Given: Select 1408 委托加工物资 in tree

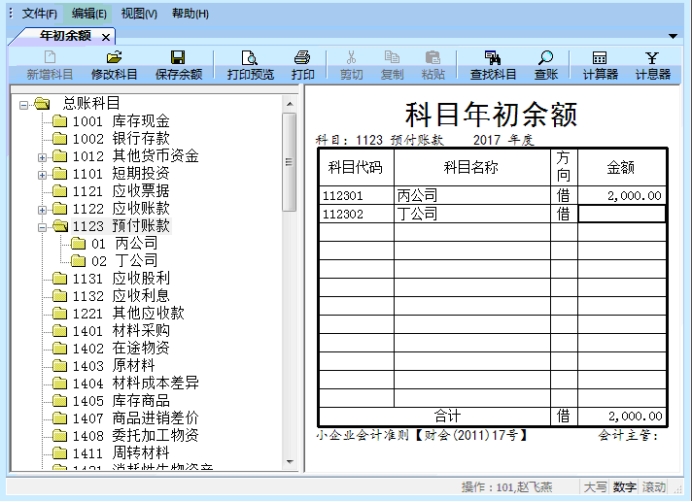Looking at the screenshot, I should pyautogui.click(x=135, y=436).
